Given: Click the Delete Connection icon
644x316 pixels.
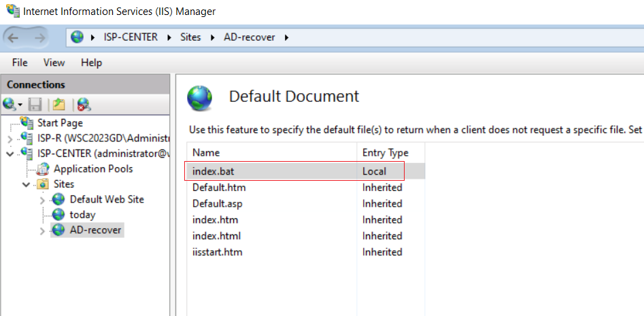Looking at the screenshot, I should [84, 105].
